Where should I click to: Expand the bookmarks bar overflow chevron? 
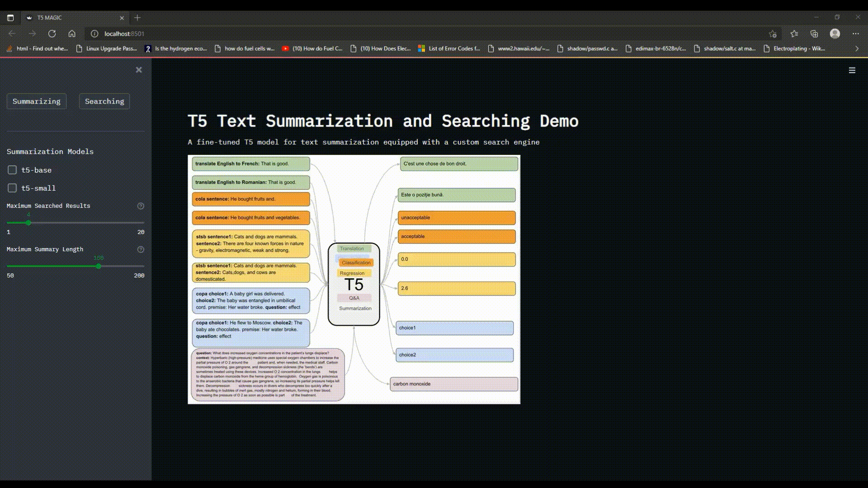pyautogui.click(x=856, y=48)
